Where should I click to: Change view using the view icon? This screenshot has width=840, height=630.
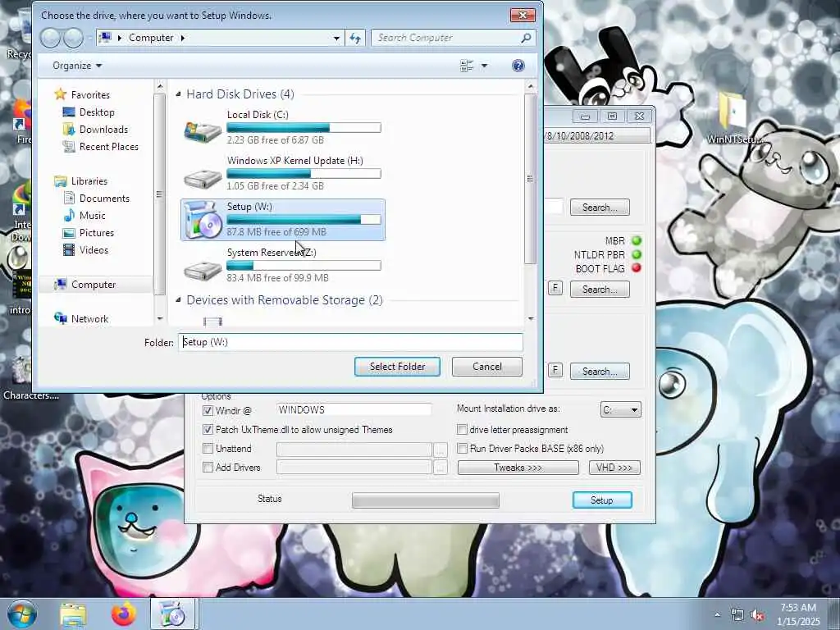tap(467, 66)
